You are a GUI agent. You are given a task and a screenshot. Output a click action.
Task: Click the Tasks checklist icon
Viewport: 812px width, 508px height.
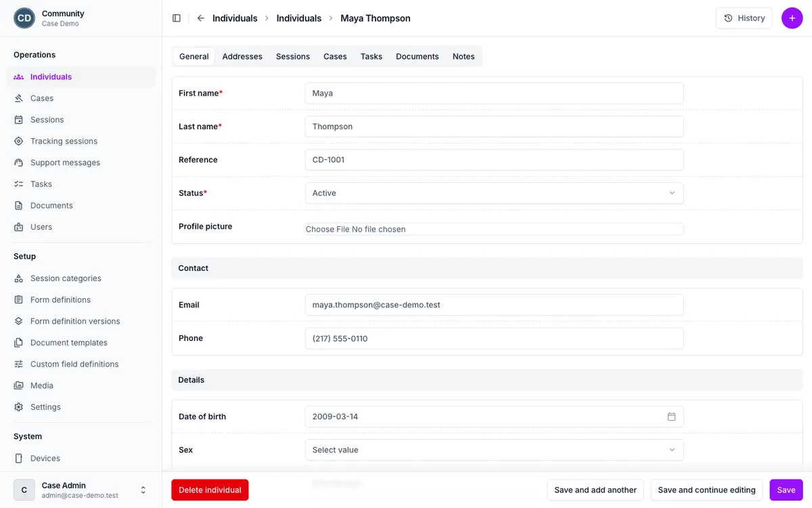coord(18,184)
